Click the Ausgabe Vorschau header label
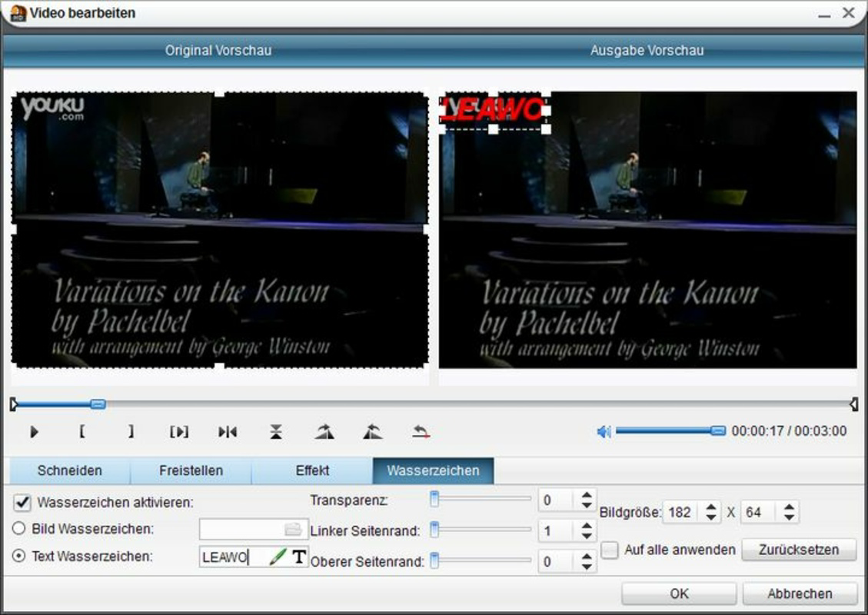Image resolution: width=868 pixels, height=615 pixels. 647,51
